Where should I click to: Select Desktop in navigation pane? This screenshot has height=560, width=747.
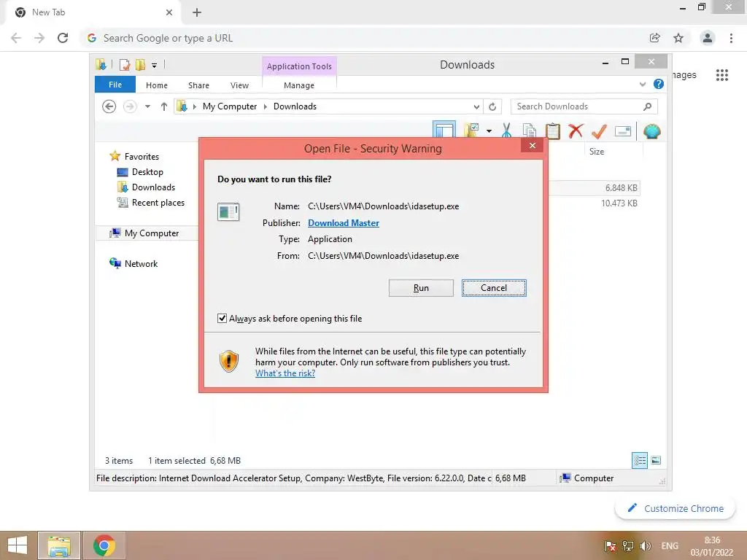[147, 172]
